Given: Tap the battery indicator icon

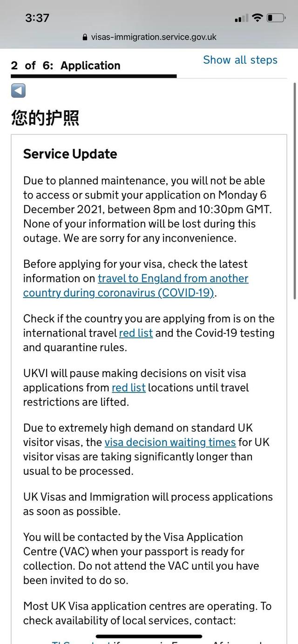Looking at the screenshot, I should [x=276, y=17].
